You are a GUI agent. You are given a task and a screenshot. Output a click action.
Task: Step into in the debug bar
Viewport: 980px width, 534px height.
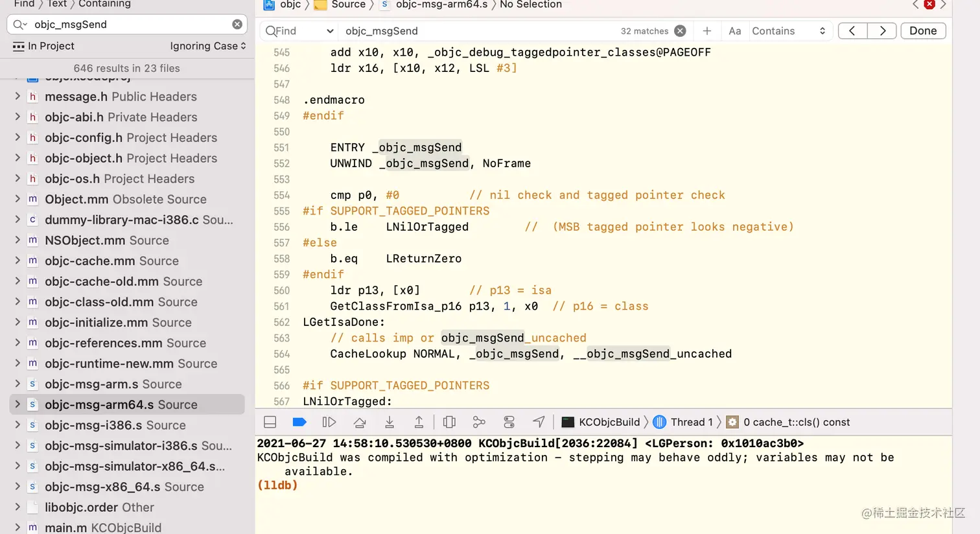(390, 422)
